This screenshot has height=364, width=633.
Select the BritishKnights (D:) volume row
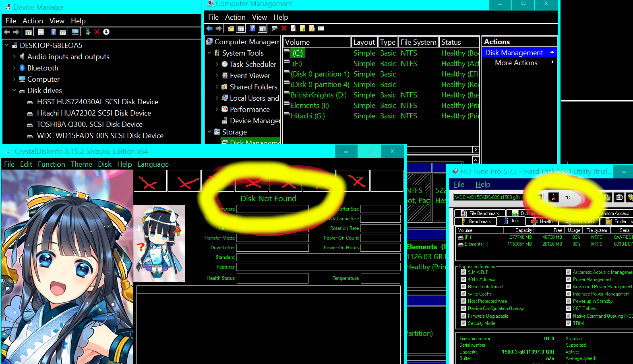[x=381, y=95]
